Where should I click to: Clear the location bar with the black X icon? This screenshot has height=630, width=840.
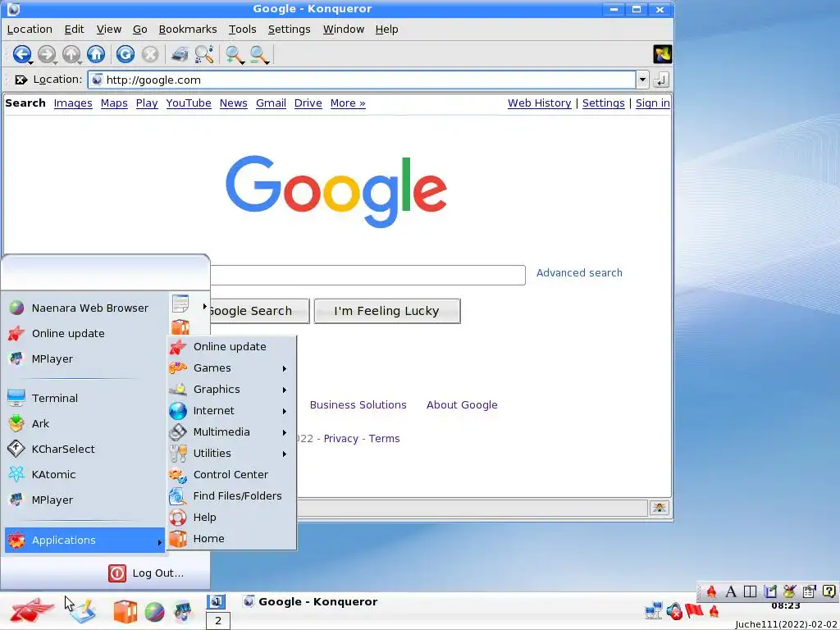[21, 80]
